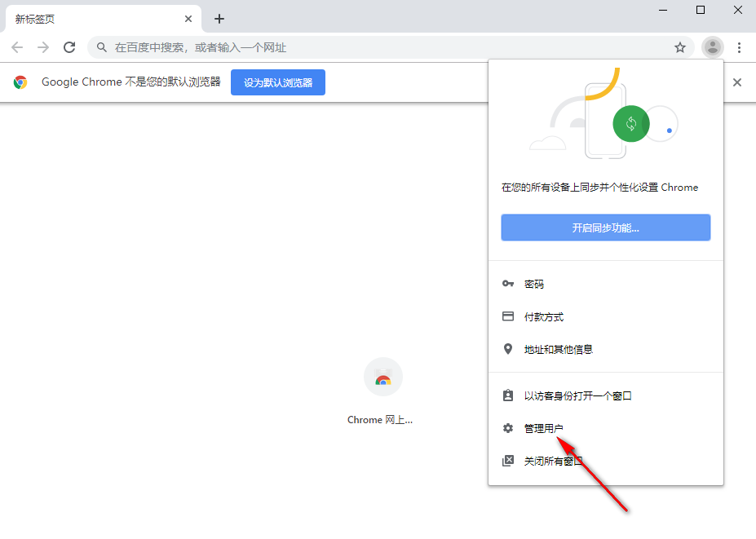Choose 关闭所有窗口 close all windows
The image size is (756, 539).
[606, 461]
